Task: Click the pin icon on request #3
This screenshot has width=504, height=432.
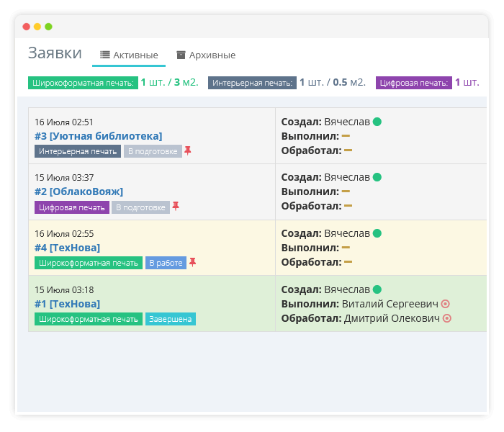Action: [188, 150]
